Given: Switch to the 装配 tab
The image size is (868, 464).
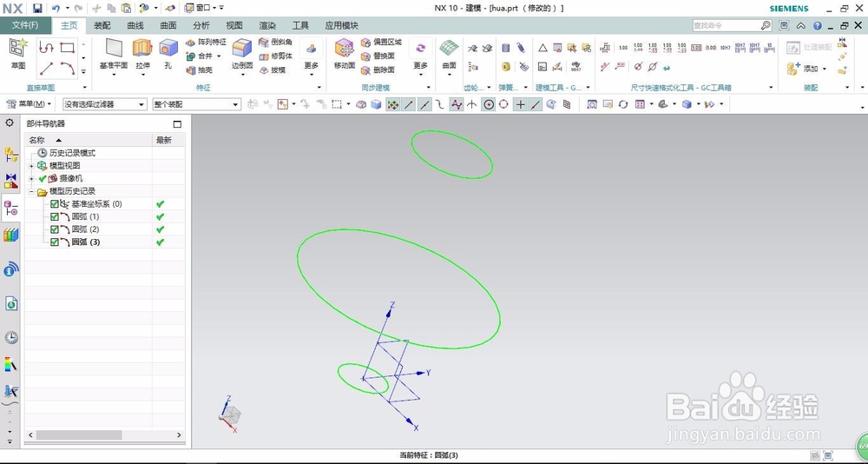Looking at the screenshot, I should coord(102,25).
